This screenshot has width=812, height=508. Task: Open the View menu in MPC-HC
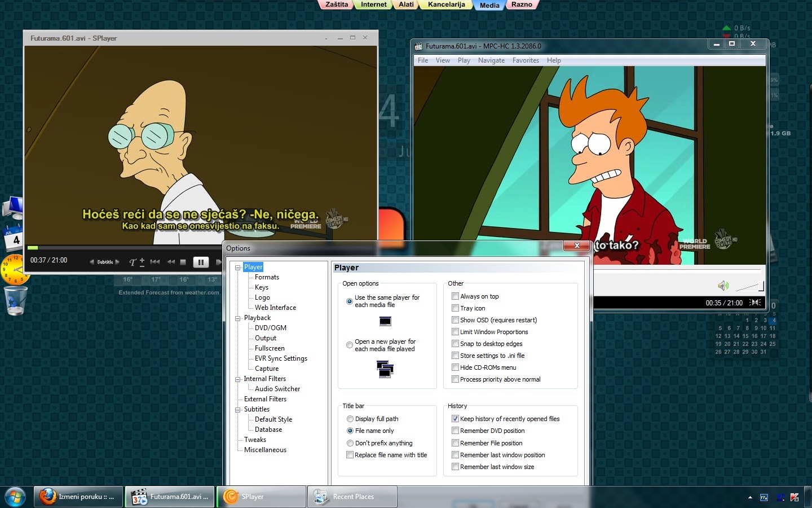pos(443,60)
